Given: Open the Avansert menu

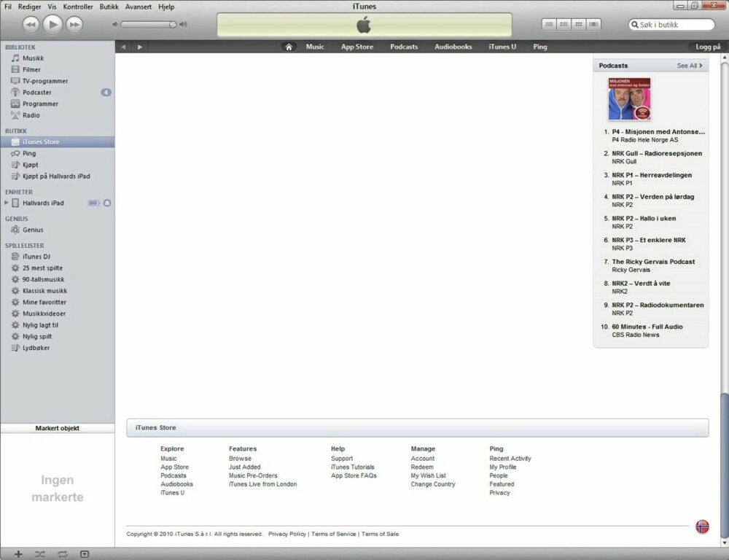Looking at the screenshot, I should [x=138, y=7].
